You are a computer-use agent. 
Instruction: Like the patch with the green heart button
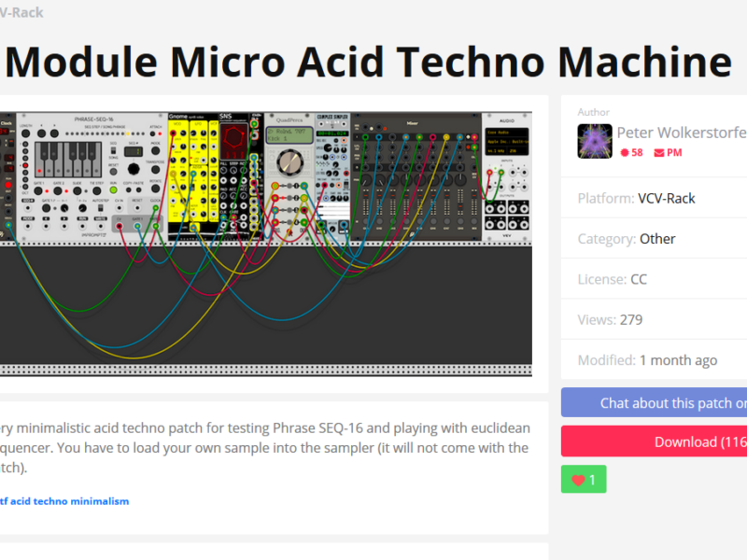(x=584, y=479)
